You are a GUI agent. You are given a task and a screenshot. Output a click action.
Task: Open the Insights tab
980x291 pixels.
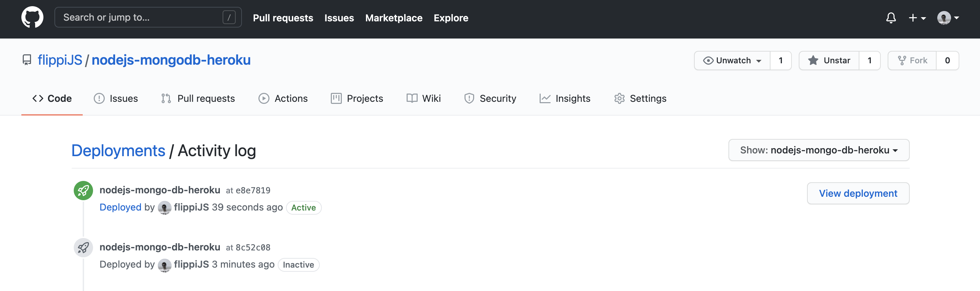(565, 98)
